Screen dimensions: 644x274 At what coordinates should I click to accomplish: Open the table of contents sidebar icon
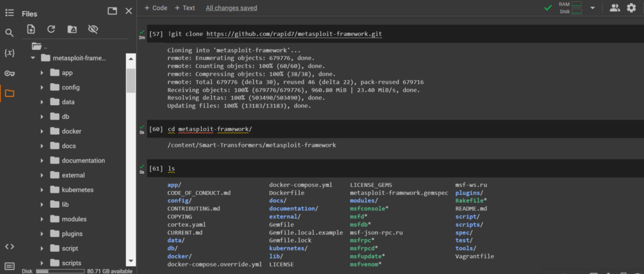(9, 13)
